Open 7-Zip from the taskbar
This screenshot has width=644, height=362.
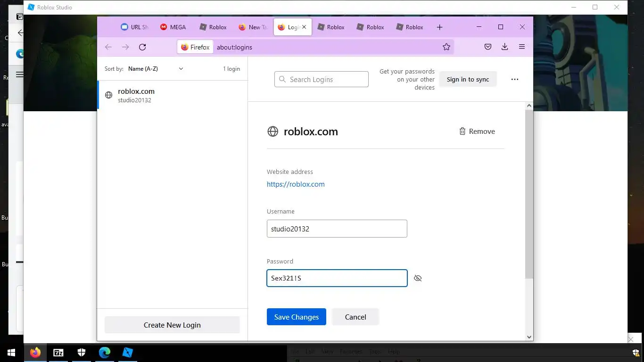pos(58,353)
